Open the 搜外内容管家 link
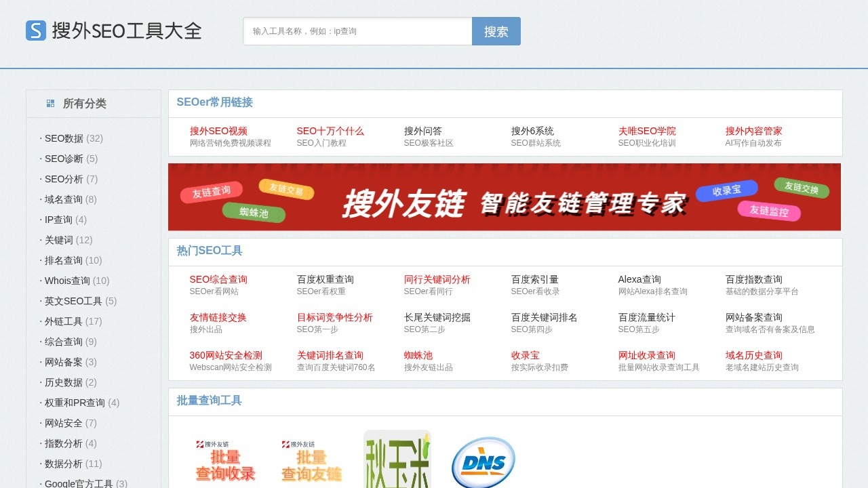The image size is (868, 488). [x=754, y=131]
